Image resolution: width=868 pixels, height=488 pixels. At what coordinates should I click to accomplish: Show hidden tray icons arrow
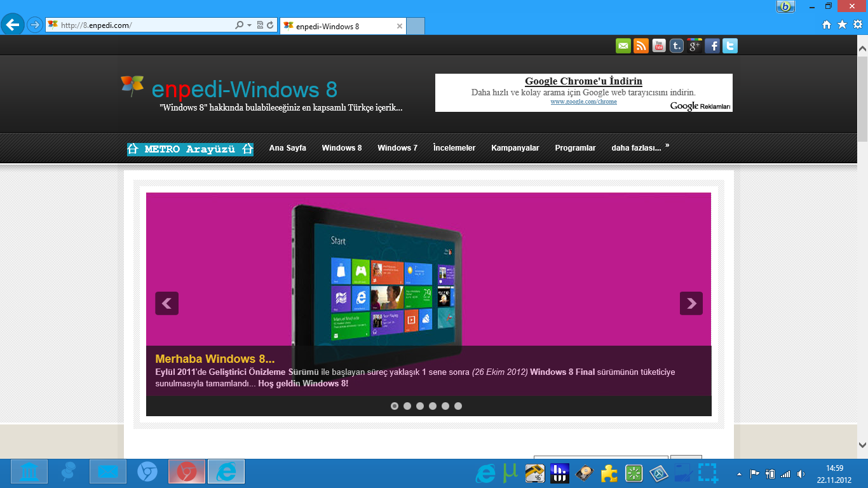(739, 474)
